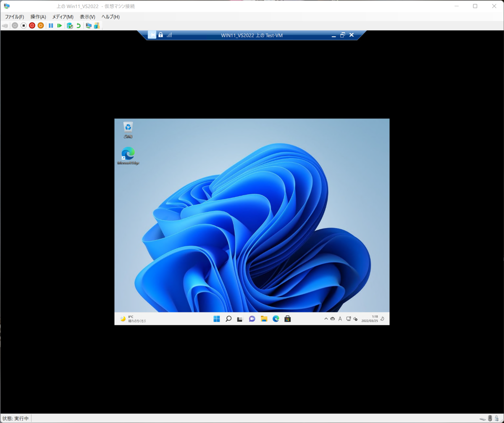Click the Enhanced session monitor toolbar icon
Screen dimensions: 504x423
pos(89,26)
